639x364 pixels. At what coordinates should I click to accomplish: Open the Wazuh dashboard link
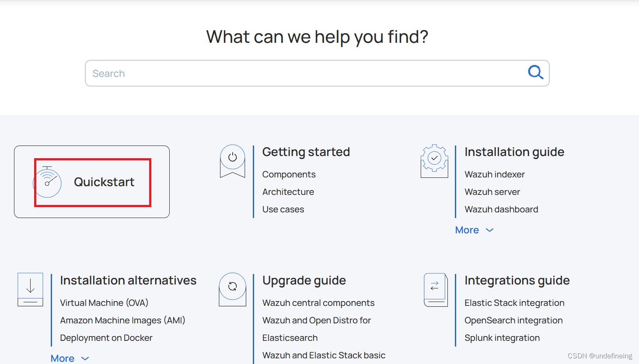[501, 209]
